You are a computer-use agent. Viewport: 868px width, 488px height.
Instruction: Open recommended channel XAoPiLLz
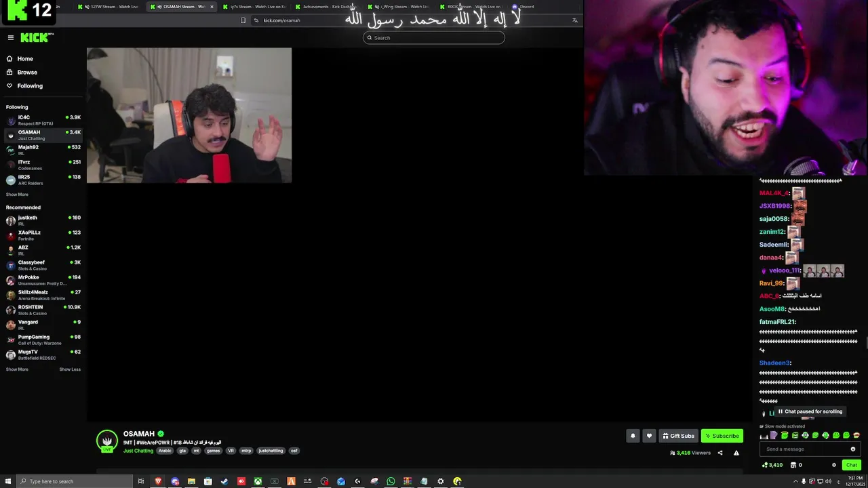(x=43, y=235)
